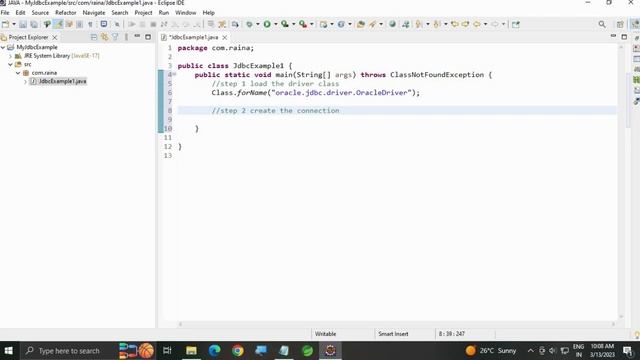
Task: Click the Last Edit Location icon
Action: point(454,24)
